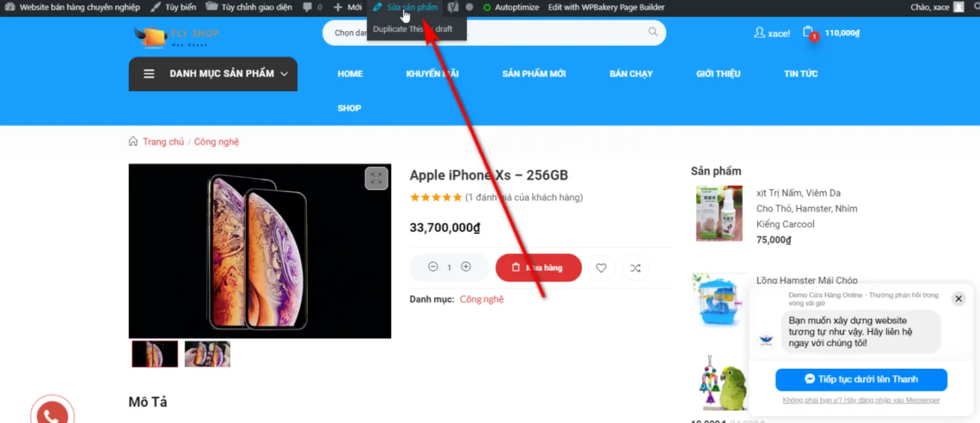Click the compare shuffle icon
This screenshot has width=980, height=423.
click(x=635, y=268)
